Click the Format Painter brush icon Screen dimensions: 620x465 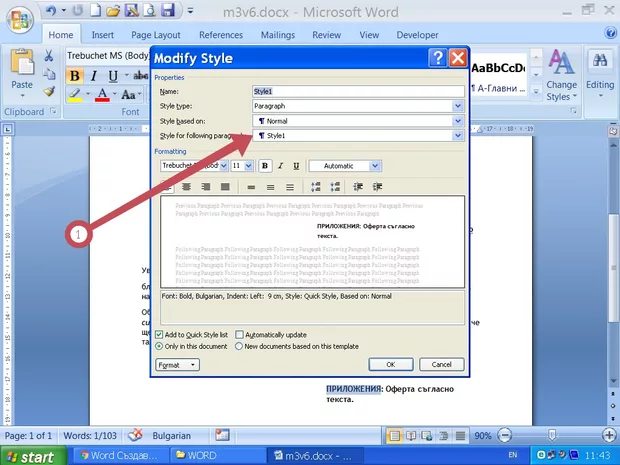coord(49,91)
